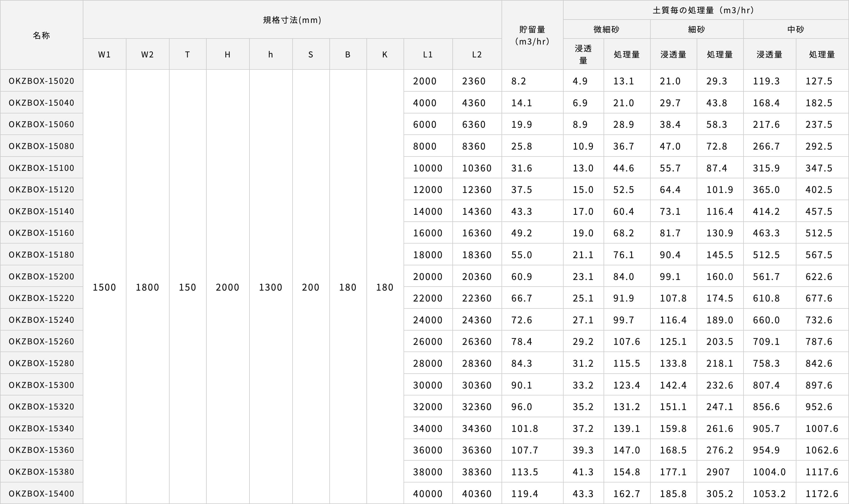Select the OKZBOX-15160 name cell
Image resolution: width=849 pixels, height=504 pixels.
41,233
